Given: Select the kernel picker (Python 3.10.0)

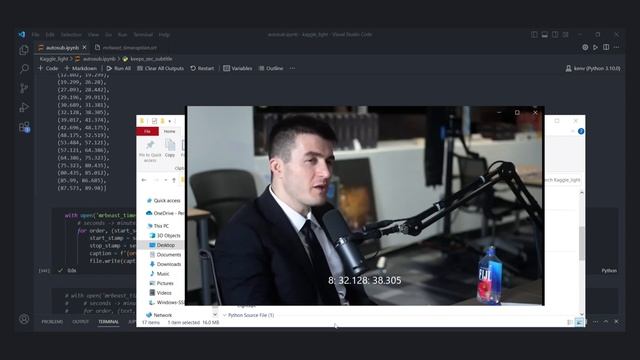Looking at the screenshot, I should [x=593, y=68].
